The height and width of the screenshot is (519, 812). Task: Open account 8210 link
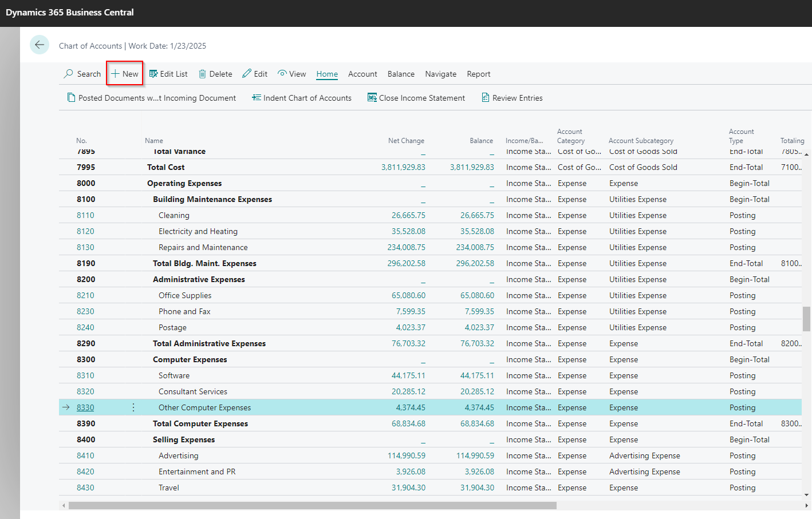(x=85, y=295)
